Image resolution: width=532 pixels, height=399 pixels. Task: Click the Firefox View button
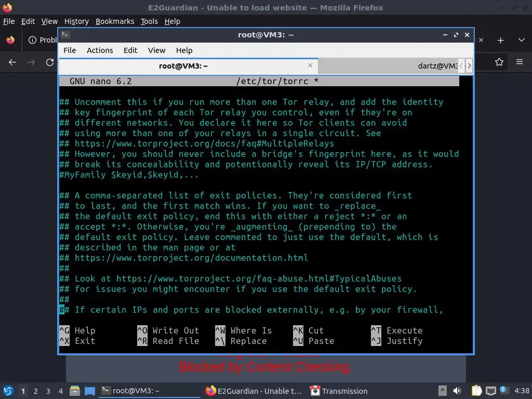(10, 40)
